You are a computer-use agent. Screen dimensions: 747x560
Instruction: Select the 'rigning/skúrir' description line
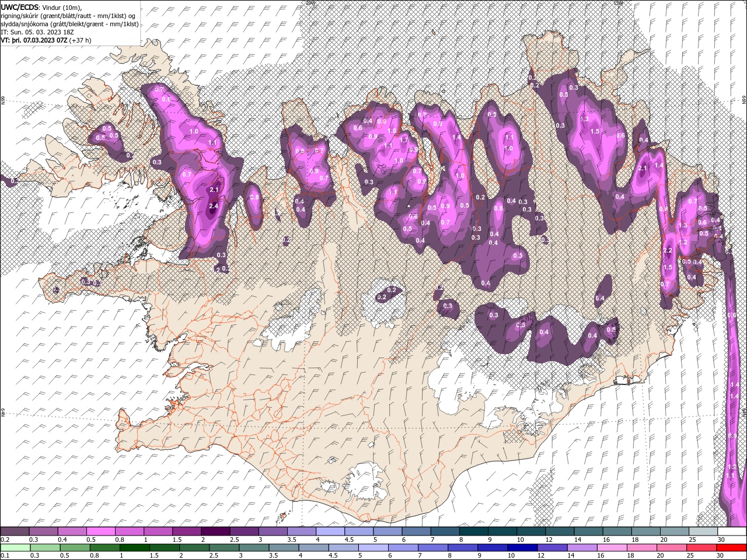68,15
